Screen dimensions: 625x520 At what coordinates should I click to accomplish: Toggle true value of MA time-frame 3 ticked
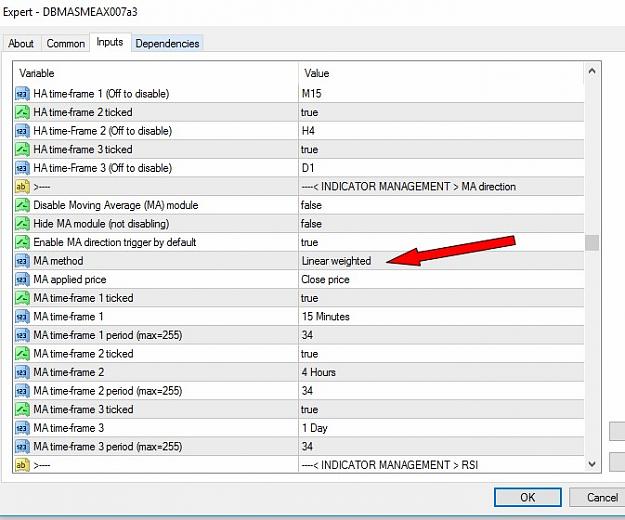(309, 410)
